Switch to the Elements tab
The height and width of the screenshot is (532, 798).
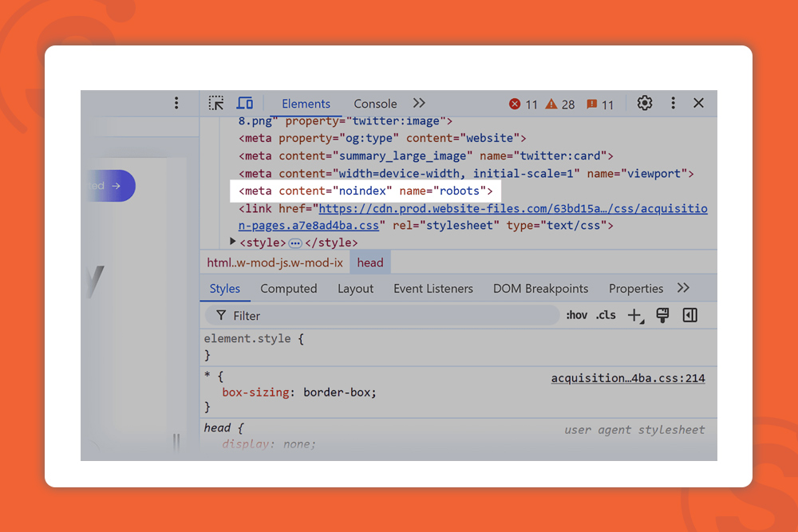(x=306, y=104)
